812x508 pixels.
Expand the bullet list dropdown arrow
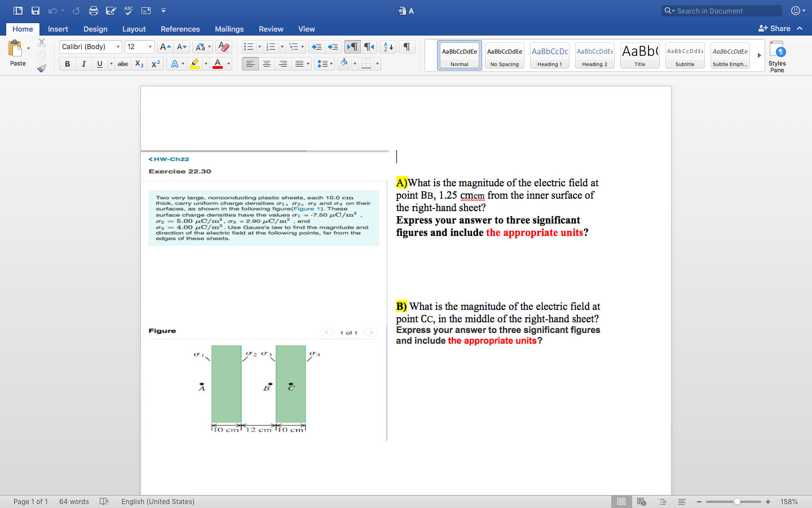259,47
